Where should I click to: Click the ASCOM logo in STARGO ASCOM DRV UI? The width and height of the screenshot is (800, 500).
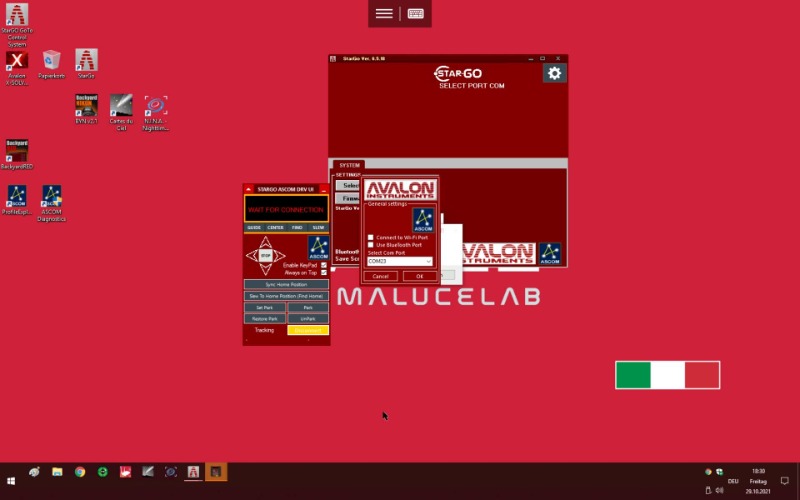click(318, 248)
